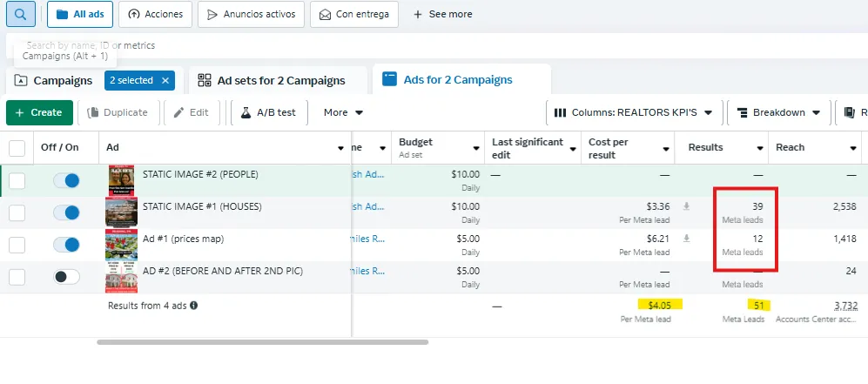Check the box for Ad #1 (prices map)

point(17,245)
